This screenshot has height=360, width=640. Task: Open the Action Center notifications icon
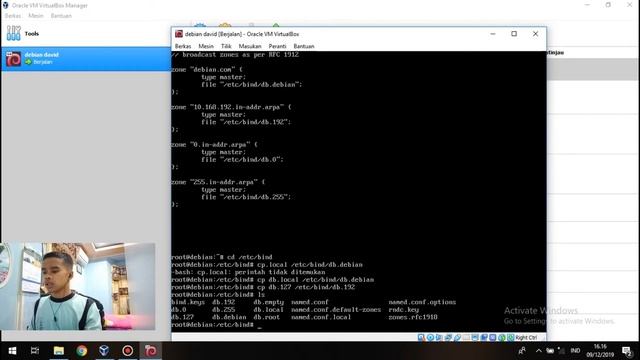click(627, 351)
